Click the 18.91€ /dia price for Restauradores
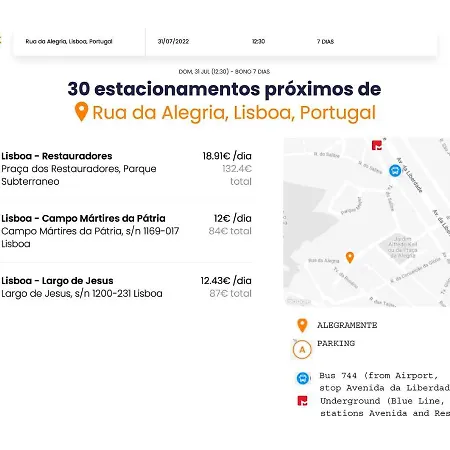The image size is (450, 450). tap(227, 156)
